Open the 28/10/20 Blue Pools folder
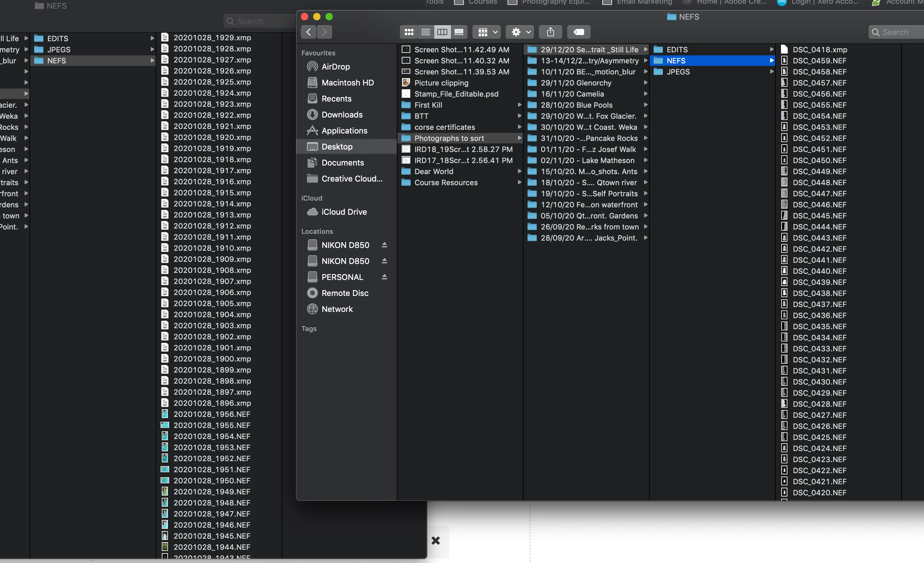This screenshot has width=924, height=563. pyautogui.click(x=576, y=105)
